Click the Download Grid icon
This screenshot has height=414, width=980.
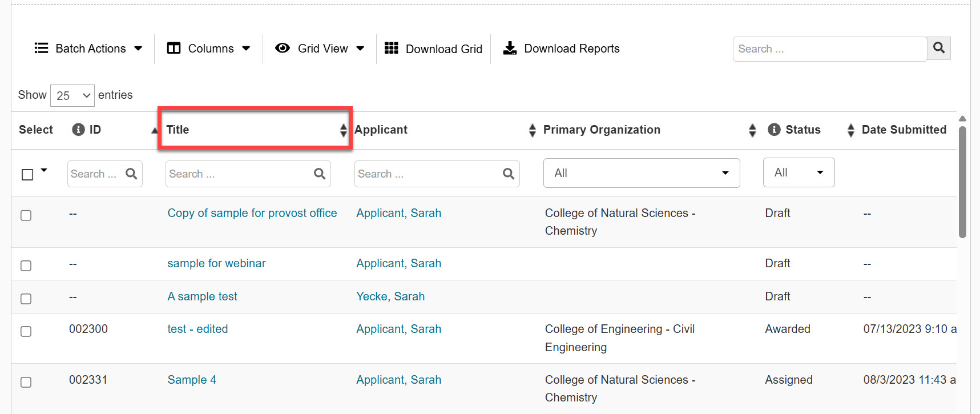[x=391, y=49]
